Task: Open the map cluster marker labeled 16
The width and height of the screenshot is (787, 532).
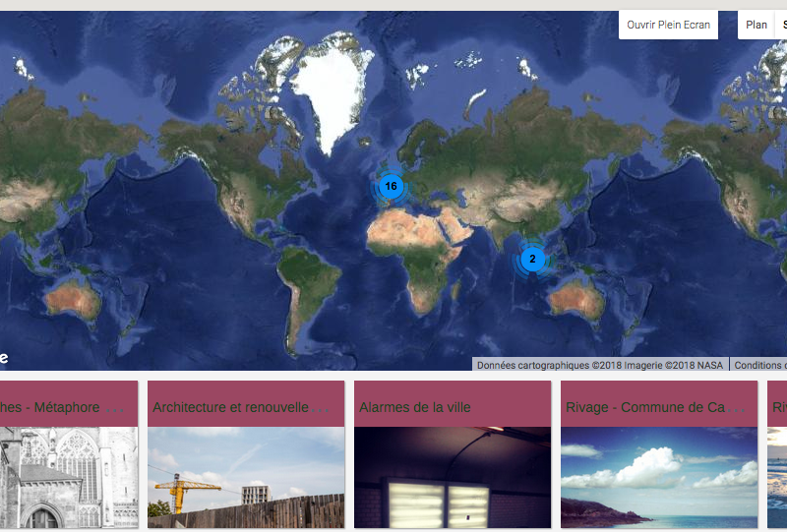Action: [391, 187]
